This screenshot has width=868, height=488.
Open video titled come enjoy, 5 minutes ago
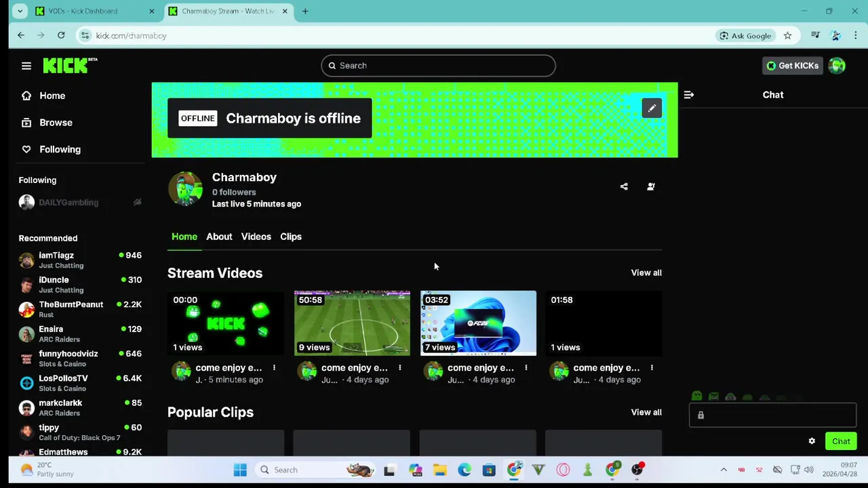(x=229, y=367)
